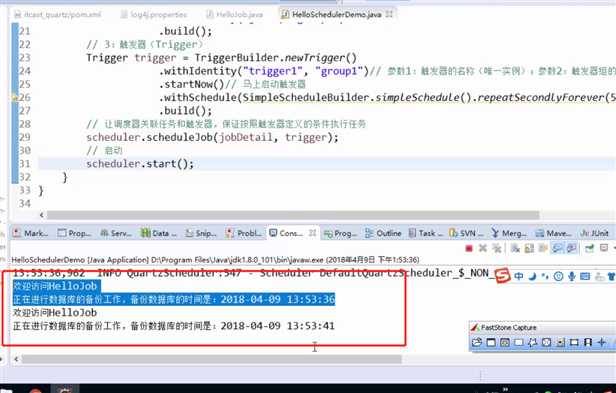Open Sogou skin shirt icon

[612, 276]
